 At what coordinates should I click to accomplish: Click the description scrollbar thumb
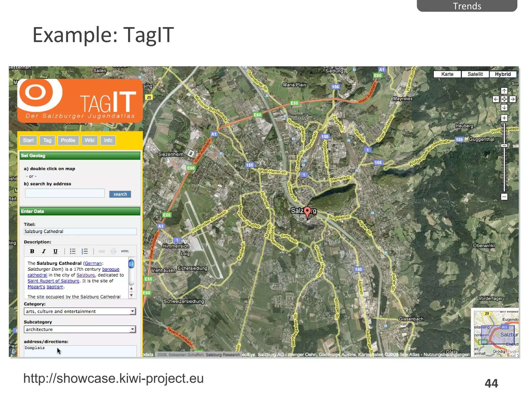(x=131, y=264)
